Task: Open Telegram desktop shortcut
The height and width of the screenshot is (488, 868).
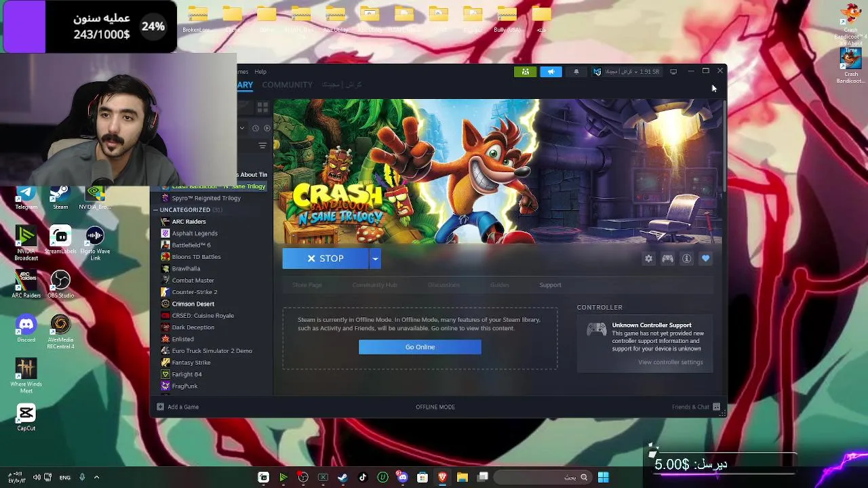Action: click(x=26, y=198)
